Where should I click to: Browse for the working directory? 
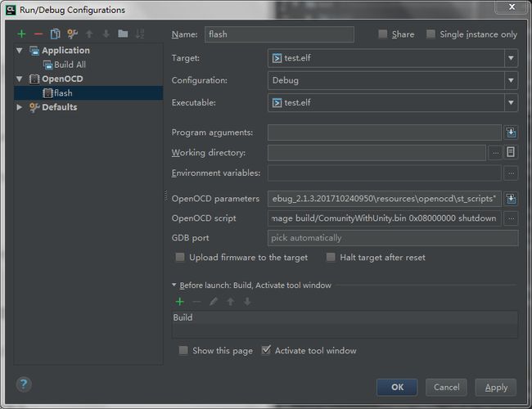[496, 153]
